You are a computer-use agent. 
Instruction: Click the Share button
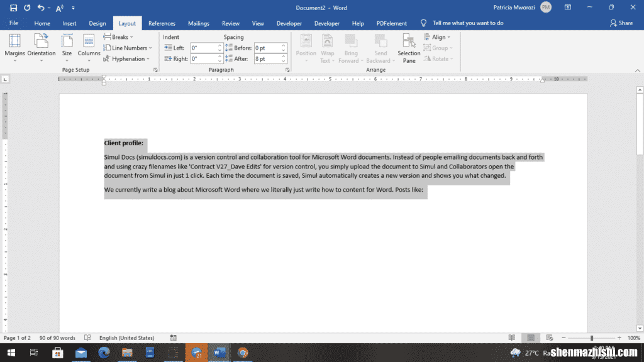click(621, 23)
